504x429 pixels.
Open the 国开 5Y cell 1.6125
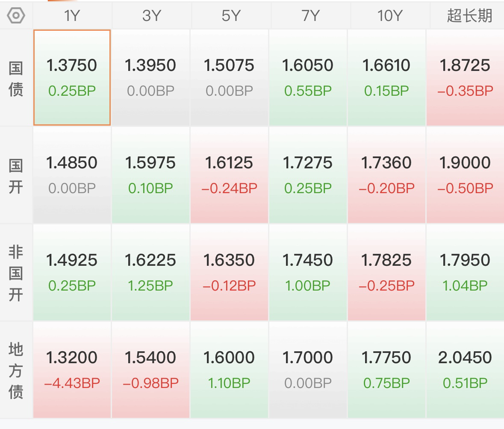click(230, 175)
